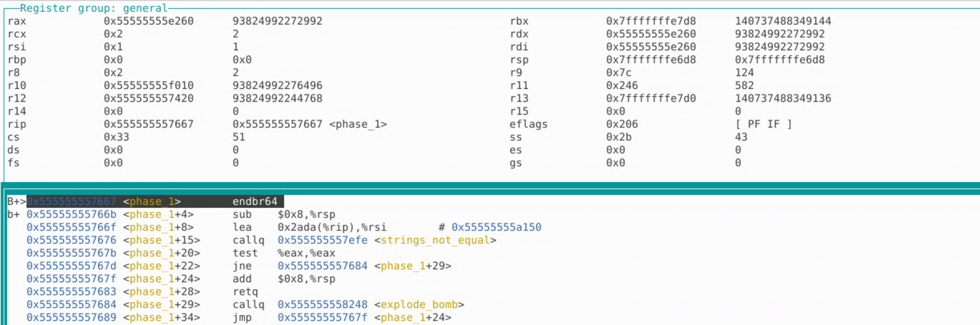The width and height of the screenshot is (980, 325).
Task: Click the rdi hex value 0x55555555e260
Action: (651, 47)
